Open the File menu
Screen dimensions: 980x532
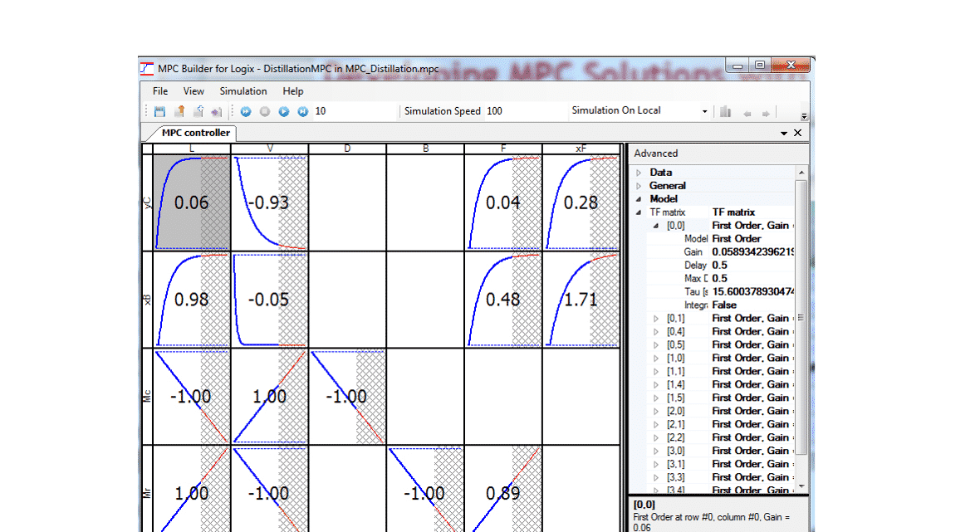(160, 91)
